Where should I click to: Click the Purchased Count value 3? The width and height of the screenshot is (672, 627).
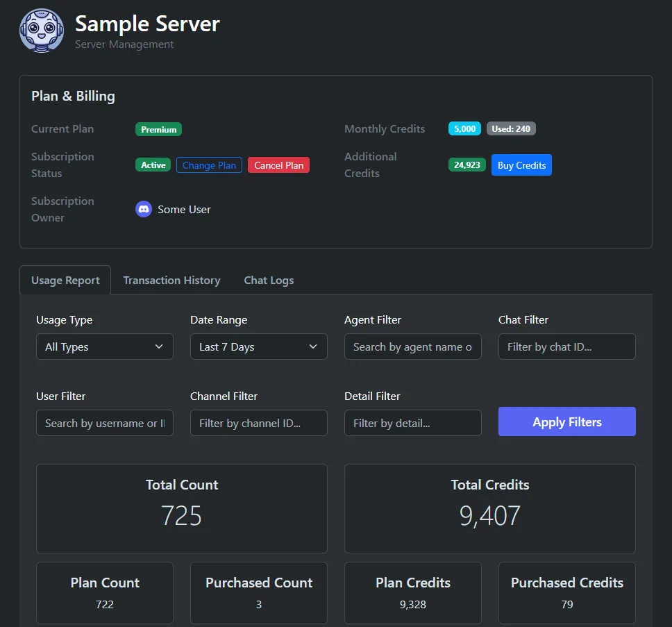point(258,604)
